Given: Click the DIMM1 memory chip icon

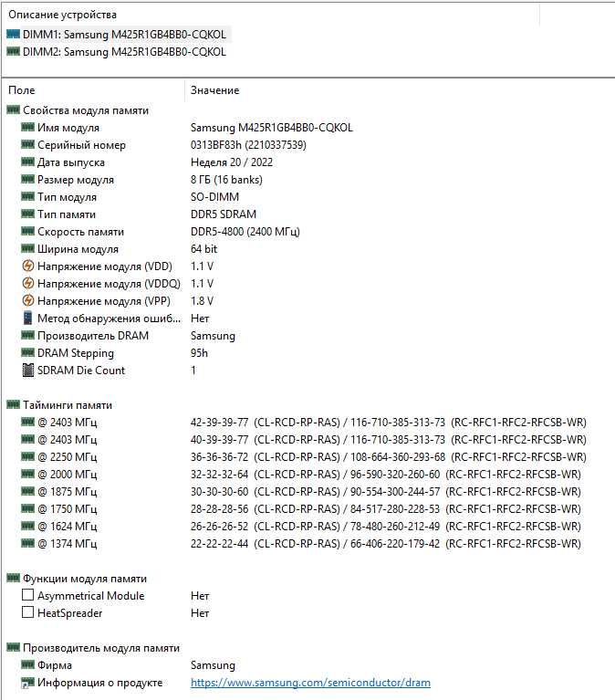Looking at the screenshot, I should coord(13,34).
